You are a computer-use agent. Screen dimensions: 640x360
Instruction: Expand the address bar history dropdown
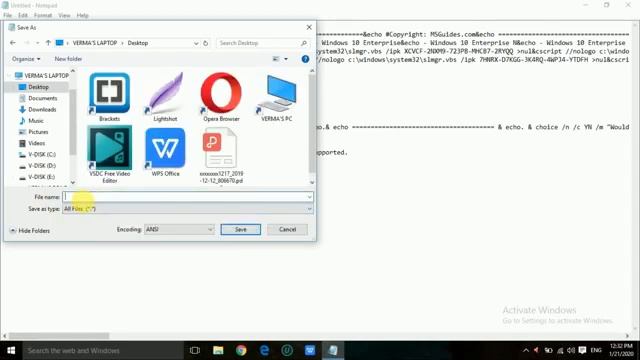point(196,43)
